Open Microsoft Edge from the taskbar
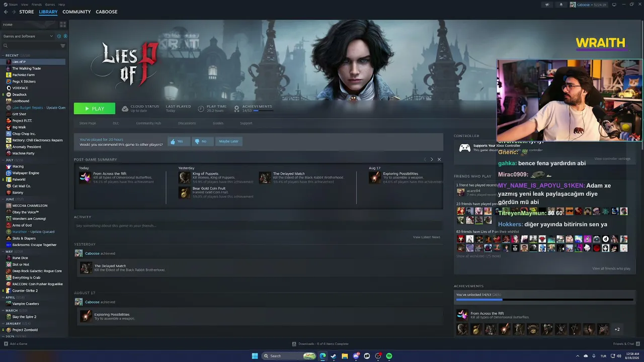 tap(323, 356)
